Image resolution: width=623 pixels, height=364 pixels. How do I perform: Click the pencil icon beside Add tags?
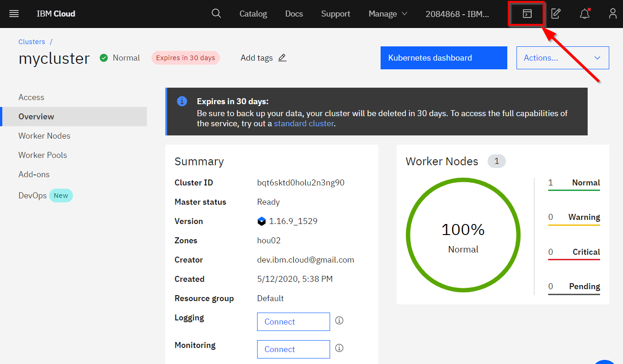282,58
